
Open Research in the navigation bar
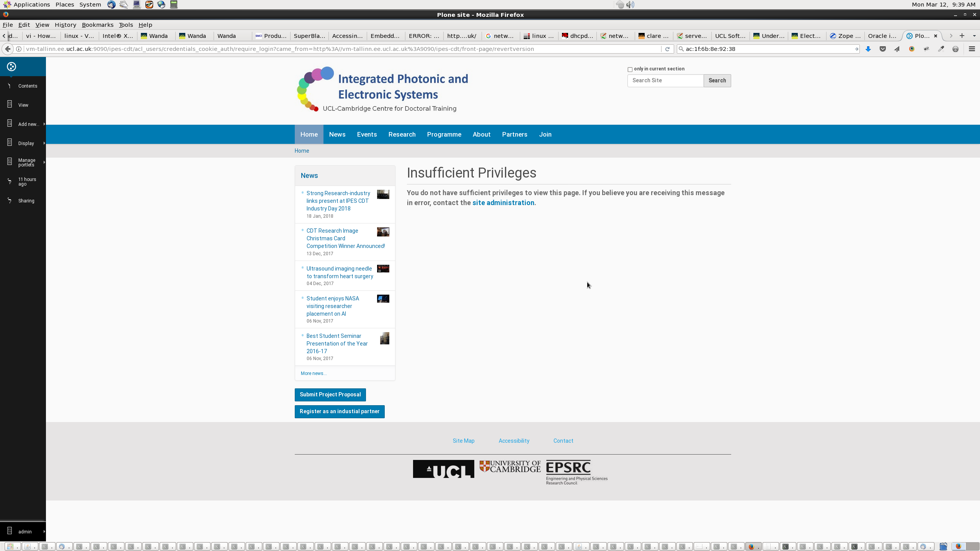pos(402,134)
